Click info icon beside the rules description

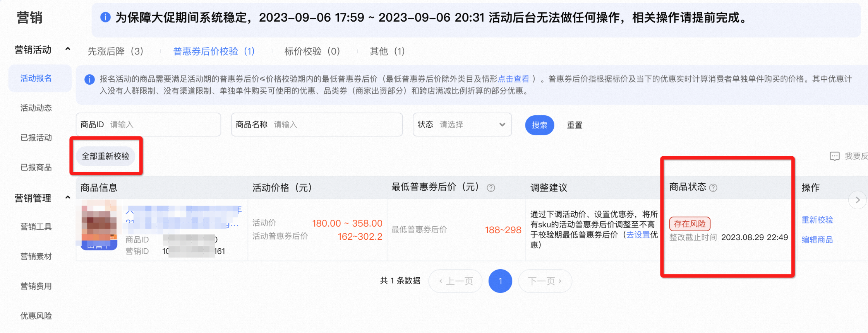coord(89,79)
